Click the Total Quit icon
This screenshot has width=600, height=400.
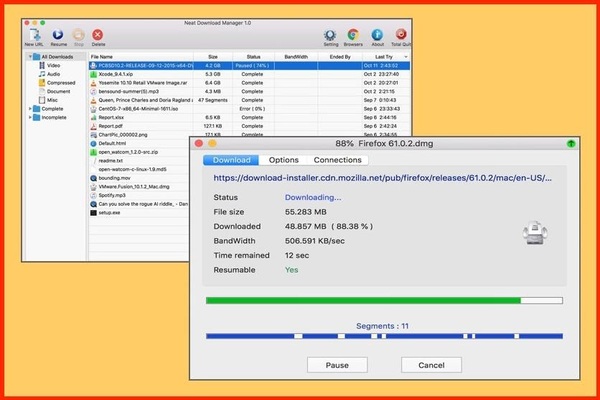tap(401, 34)
